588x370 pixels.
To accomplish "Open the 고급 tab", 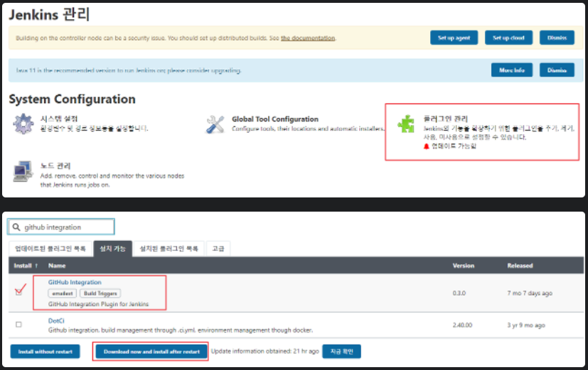I will (x=217, y=249).
